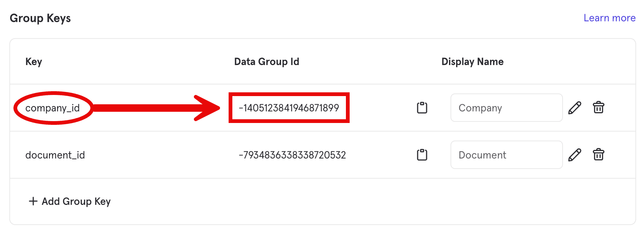Click the Display Name column header

(472, 62)
